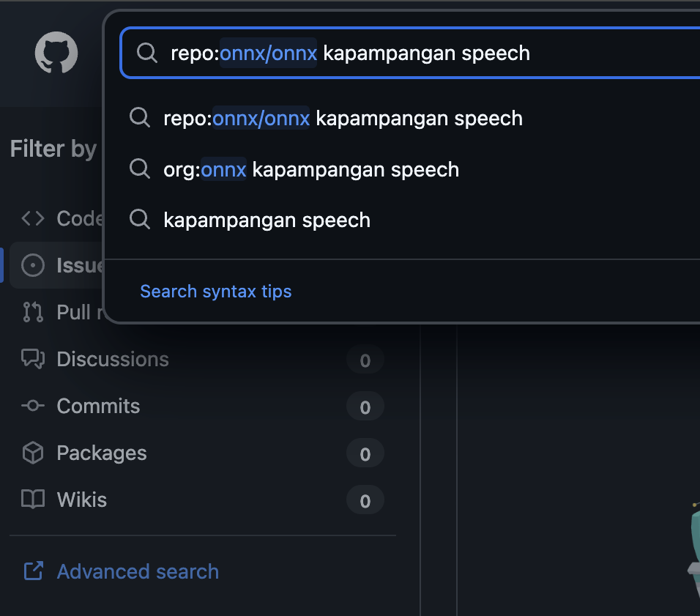Click the Discussions speech bubble icon
Viewport: 700px width, 616px height.
pyautogui.click(x=33, y=359)
